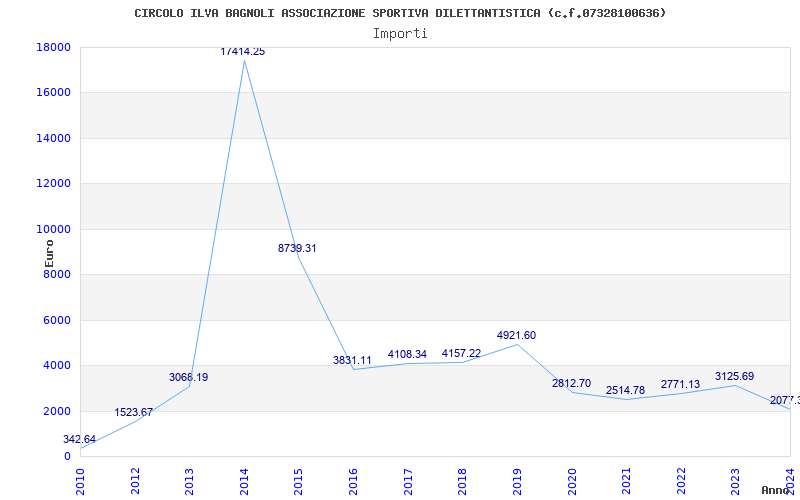Click the 342.64 value for 2010
The width and height of the screenshot is (800, 500).
click(79, 439)
